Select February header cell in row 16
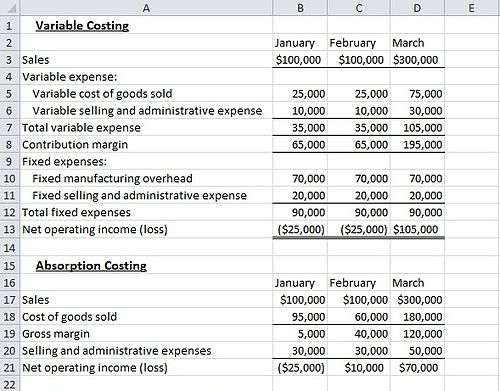Image resolution: width=500 pixels, height=391 pixels. click(359, 283)
